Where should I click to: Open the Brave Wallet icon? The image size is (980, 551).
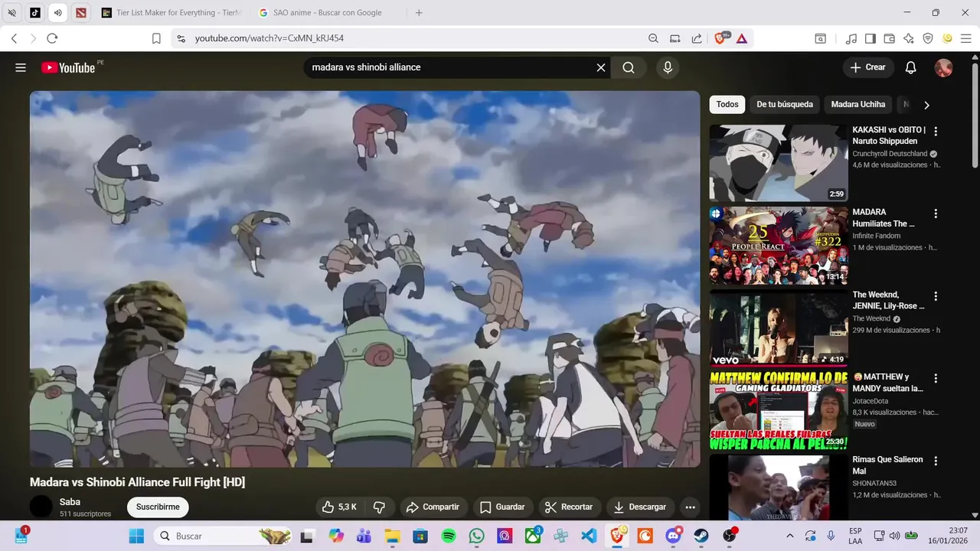pos(890,38)
